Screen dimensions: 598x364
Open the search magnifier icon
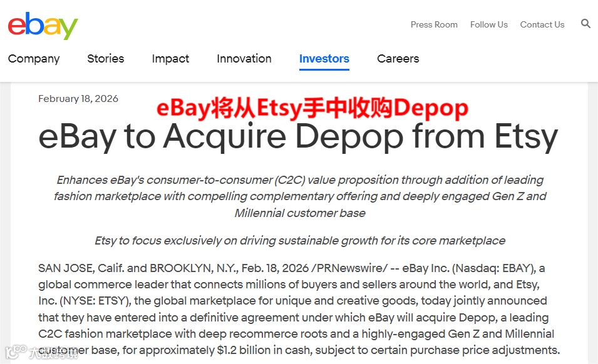click(585, 24)
